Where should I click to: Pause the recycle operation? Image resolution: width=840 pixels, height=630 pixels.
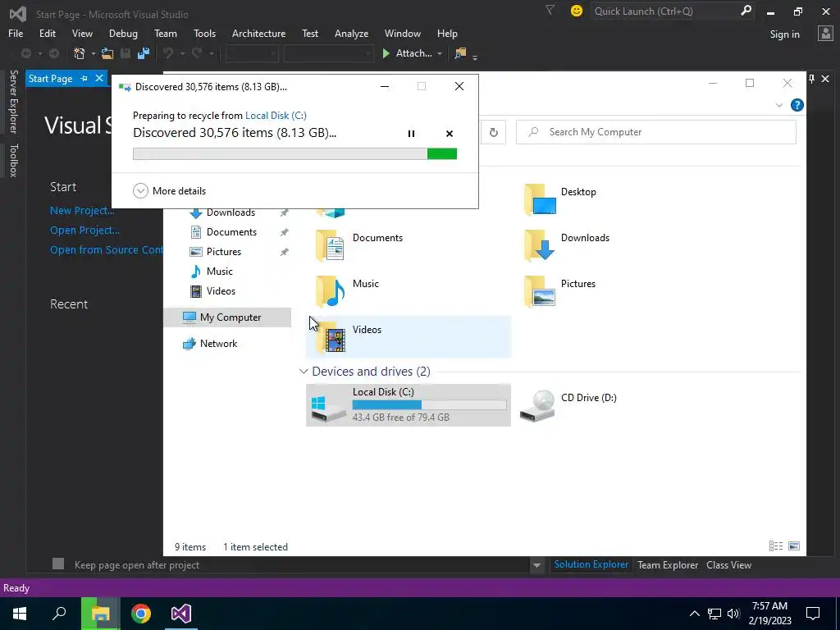tap(411, 134)
